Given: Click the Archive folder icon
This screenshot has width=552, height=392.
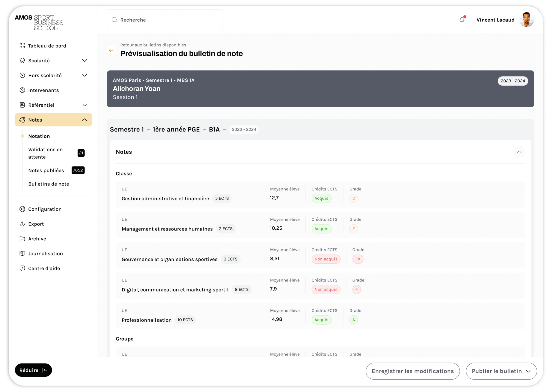Looking at the screenshot, I should (x=22, y=239).
